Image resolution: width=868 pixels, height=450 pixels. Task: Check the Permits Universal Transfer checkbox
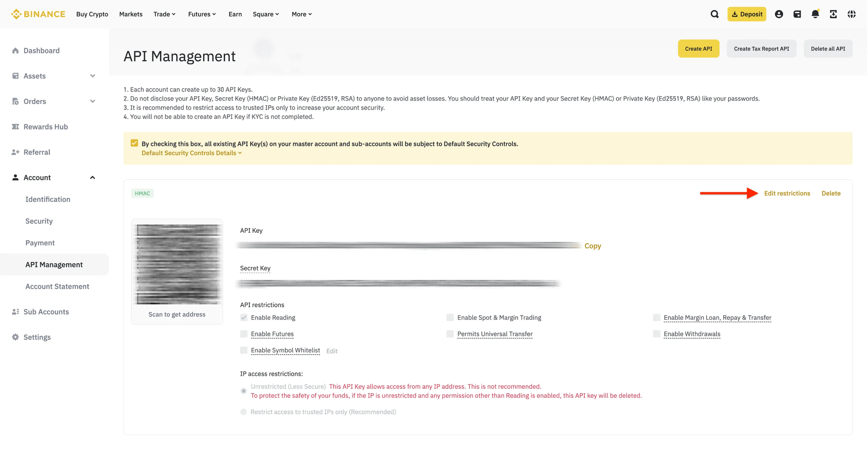[x=450, y=334]
